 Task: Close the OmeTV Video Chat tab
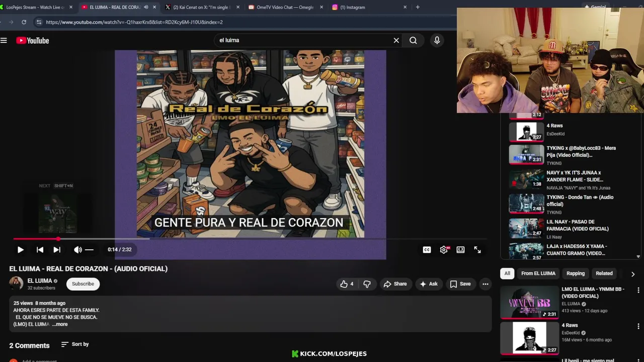(x=321, y=7)
